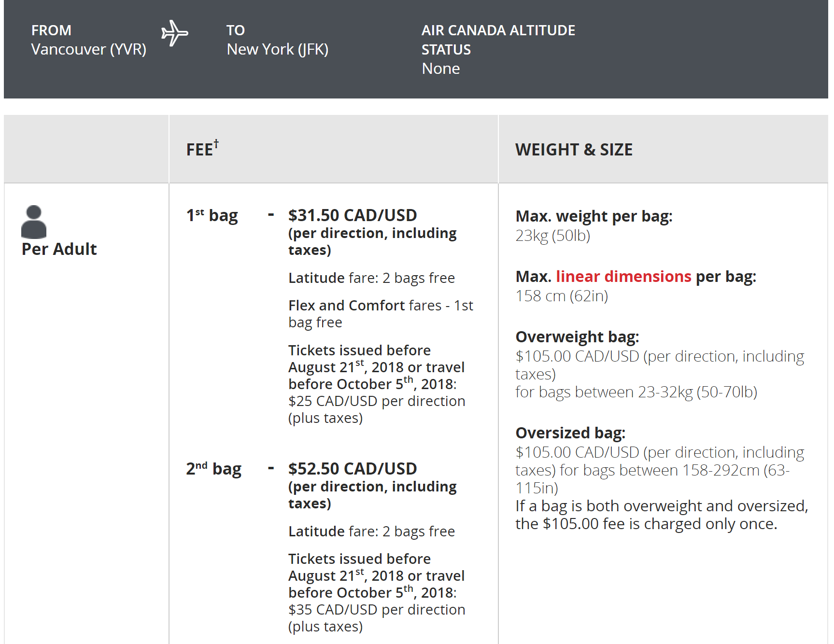Viewport: 834px width, 644px height.
Task: Click the Flex and Comfort fares note
Action: (381, 314)
